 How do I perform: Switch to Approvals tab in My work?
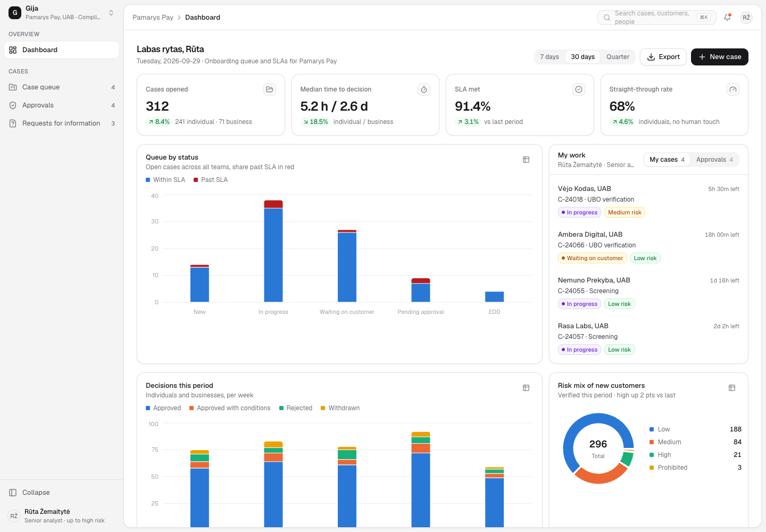point(714,160)
